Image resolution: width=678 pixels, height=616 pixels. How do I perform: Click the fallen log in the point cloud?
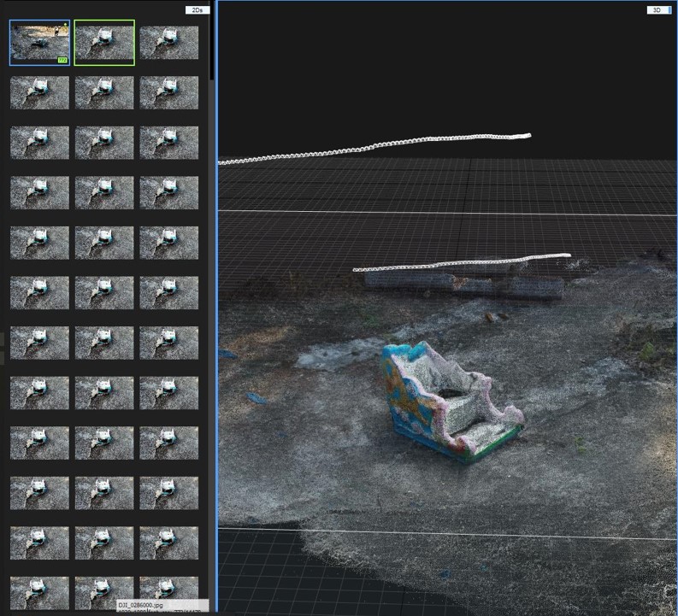462,284
